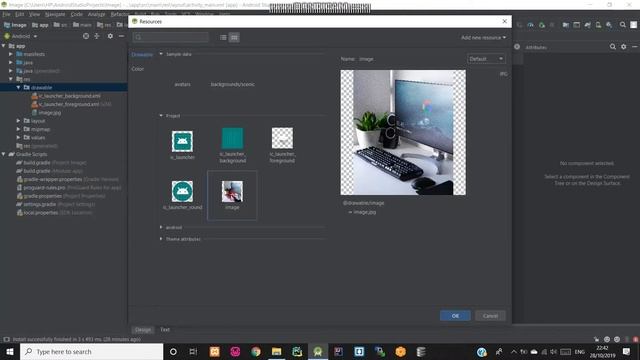
Task: Open the File menu
Action: pos(7,14)
